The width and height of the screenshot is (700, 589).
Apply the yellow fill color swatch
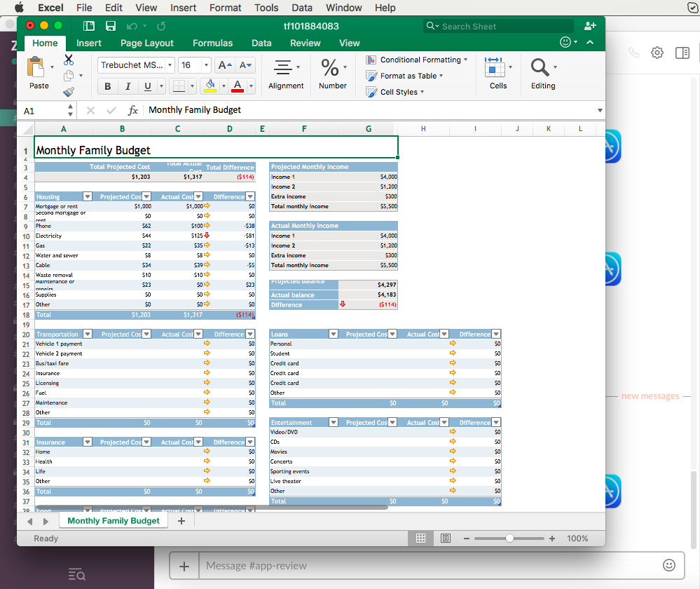209,86
